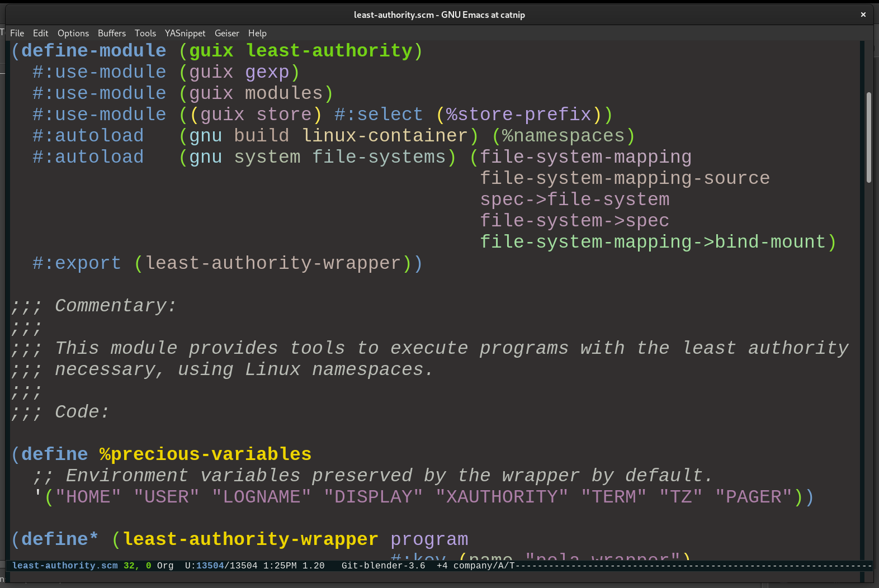Place cursor on "XAUTHORITY" string
Image resolution: width=879 pixels, height=588 pixels.
502,497
